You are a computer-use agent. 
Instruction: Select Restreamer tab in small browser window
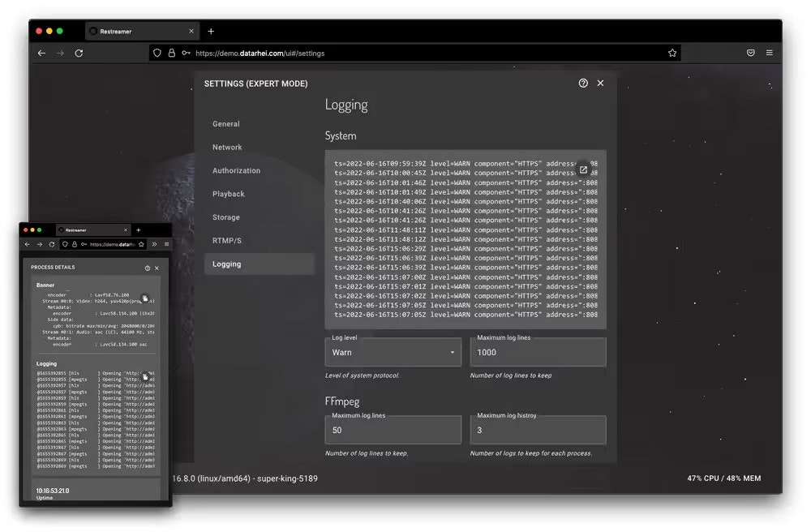point(93,230)
